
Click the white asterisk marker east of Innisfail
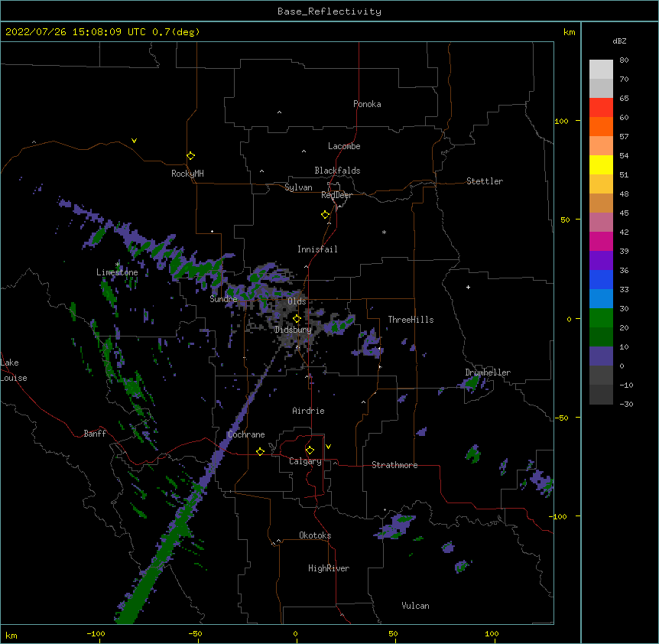pyautogui.click(x=384, y=232)
